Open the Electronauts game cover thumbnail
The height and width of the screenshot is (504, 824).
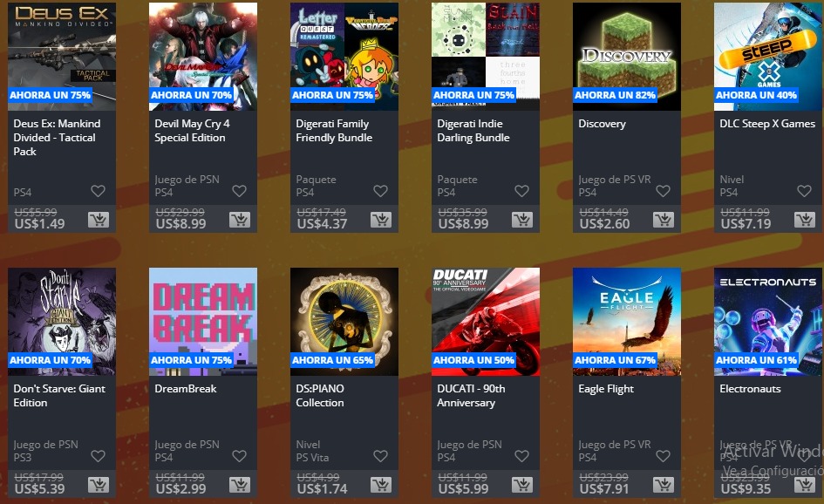[x=768, y=322]
